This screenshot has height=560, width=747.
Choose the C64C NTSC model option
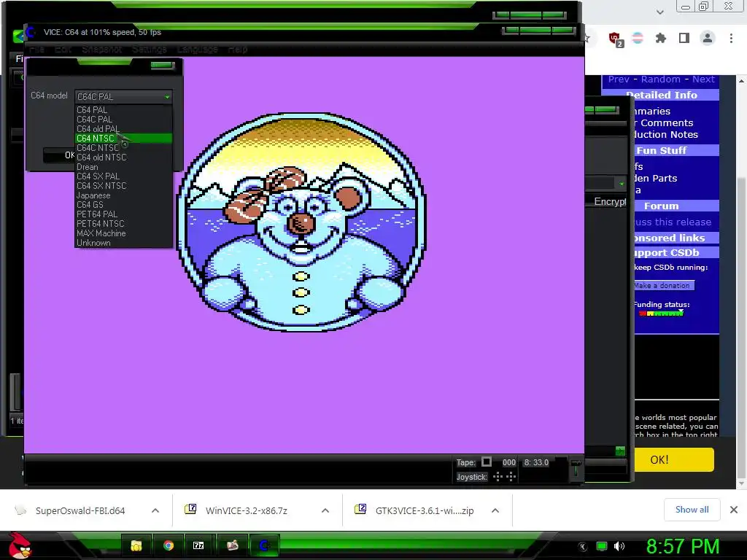tap(123, 148)
